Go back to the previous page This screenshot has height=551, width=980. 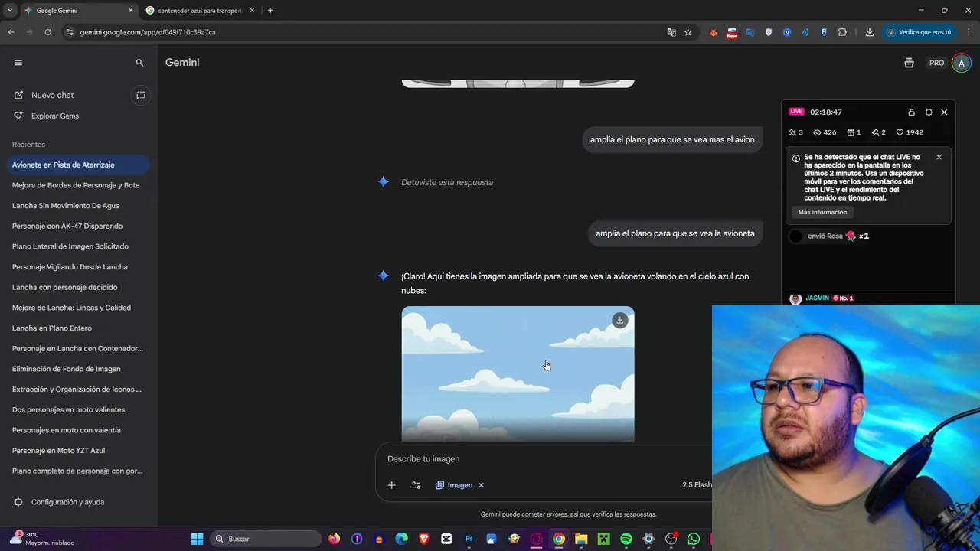tap(11, 32)
